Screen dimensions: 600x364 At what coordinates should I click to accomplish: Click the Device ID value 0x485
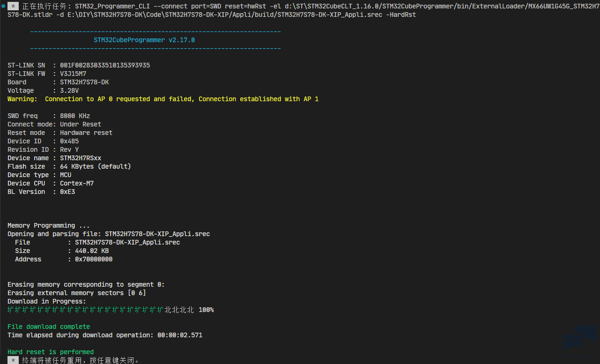(69, 141)
